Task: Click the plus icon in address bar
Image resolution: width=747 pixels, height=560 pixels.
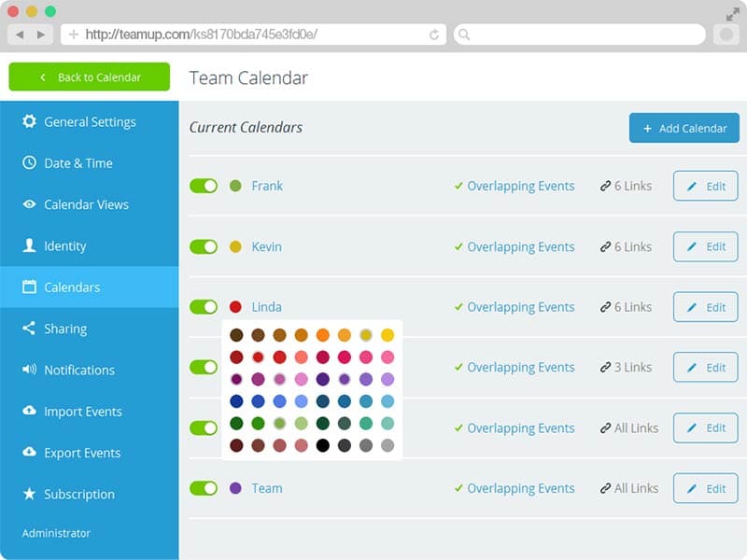Action: [x=74, y=35]
